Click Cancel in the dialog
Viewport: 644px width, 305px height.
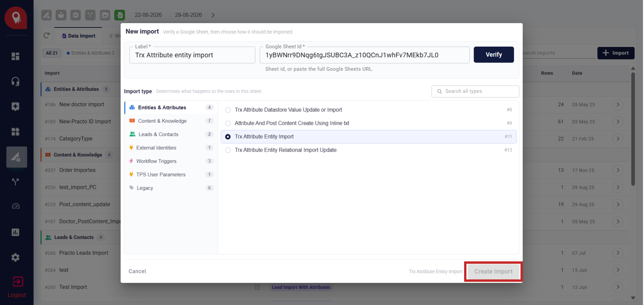click(137, 271)
